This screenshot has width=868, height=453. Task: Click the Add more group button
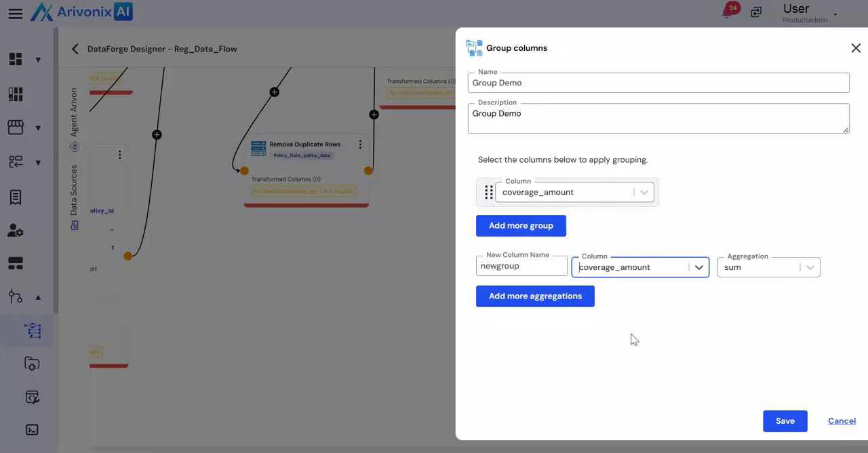[521, 226]
